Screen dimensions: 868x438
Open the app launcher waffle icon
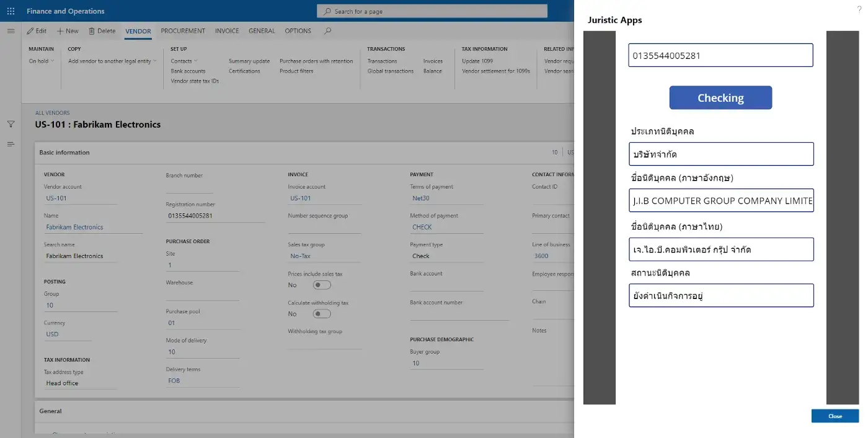click(x=11, y=11)
